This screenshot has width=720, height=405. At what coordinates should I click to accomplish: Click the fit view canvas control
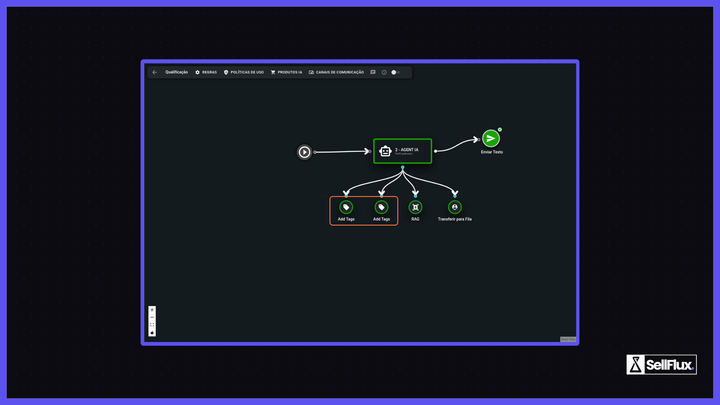click(152, 325)
